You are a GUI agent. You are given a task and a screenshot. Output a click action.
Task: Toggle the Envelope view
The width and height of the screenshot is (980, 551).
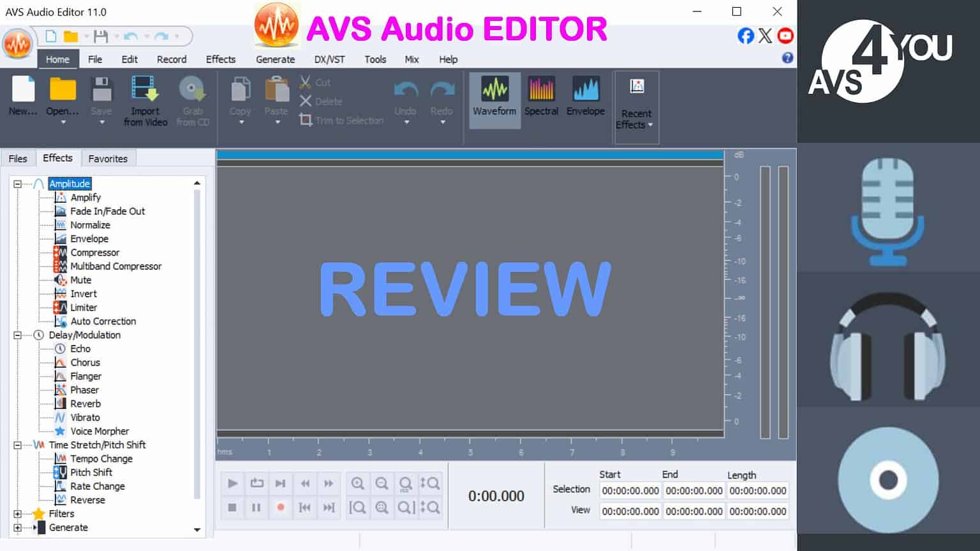(x=585, y=98)
